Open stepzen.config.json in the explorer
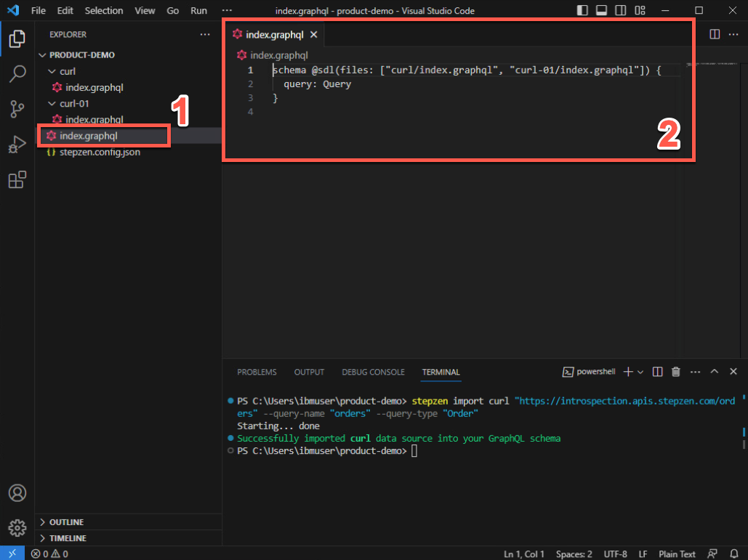 (x=100, y=152)
